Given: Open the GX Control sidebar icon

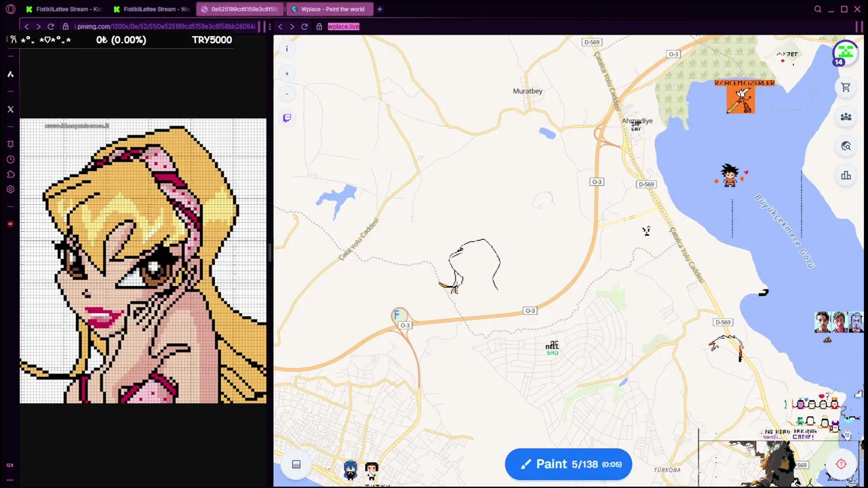Looking at the screenshot, I should coord(10,465).
